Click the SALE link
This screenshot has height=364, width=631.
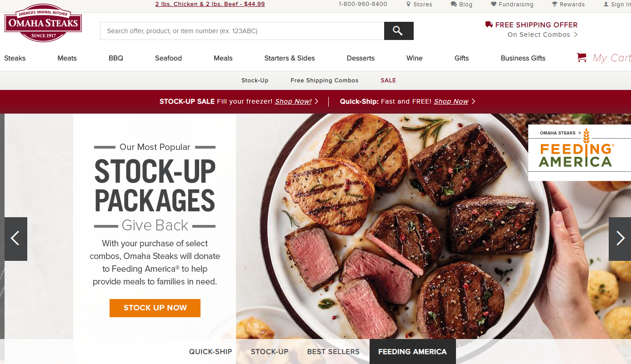click(x=388, y=80)
